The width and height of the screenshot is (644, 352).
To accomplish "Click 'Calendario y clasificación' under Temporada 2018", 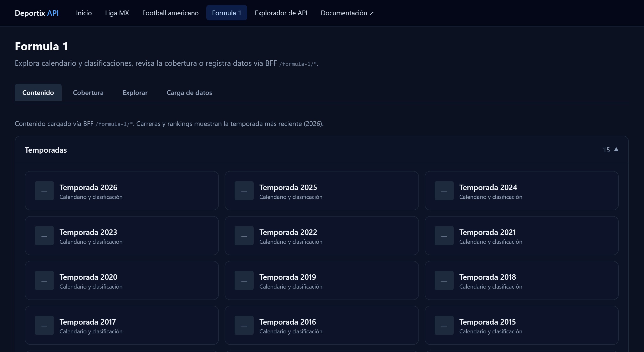I will (x=491, y=287).
